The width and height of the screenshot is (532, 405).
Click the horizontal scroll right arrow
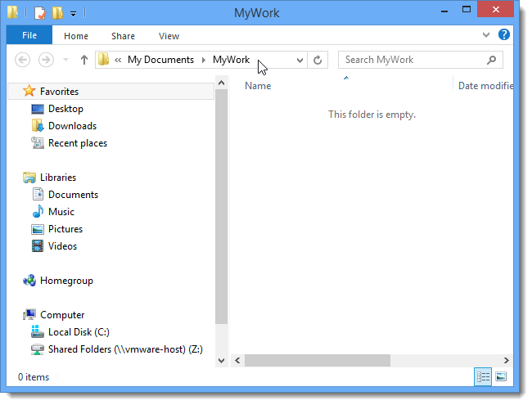tap(506, 360)
